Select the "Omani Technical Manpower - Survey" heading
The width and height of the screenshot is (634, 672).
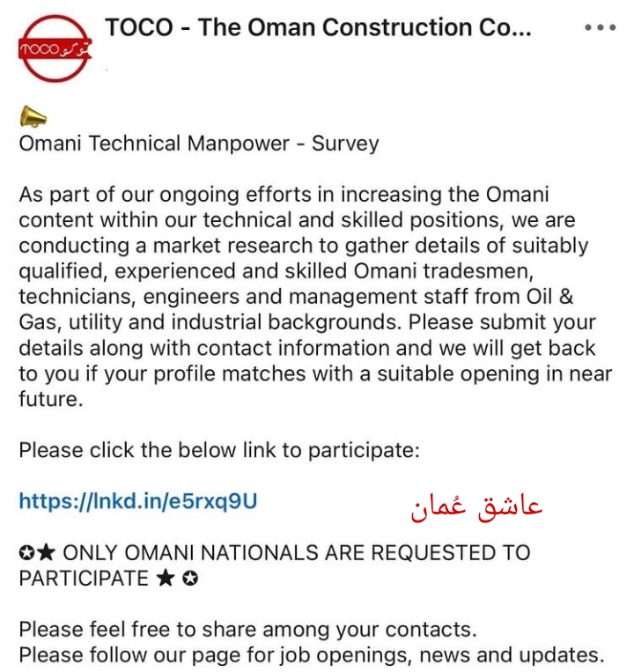pyautogui.click(x=199, y=144)
